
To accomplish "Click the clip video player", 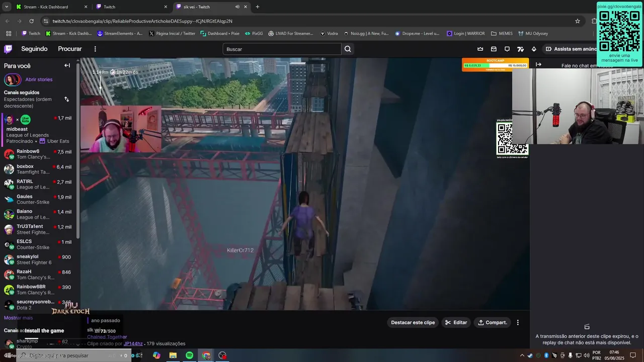I will (x=304, y=184).
